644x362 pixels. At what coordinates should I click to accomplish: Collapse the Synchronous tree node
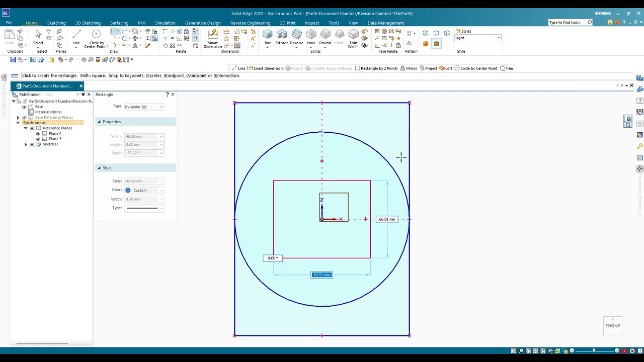[18, 123]
